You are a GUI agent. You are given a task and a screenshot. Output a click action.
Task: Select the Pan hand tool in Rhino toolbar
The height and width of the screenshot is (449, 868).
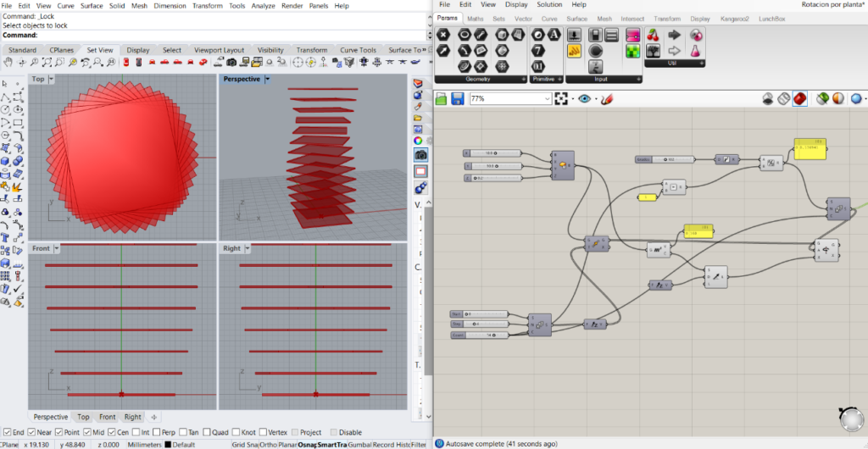[8, 62]
